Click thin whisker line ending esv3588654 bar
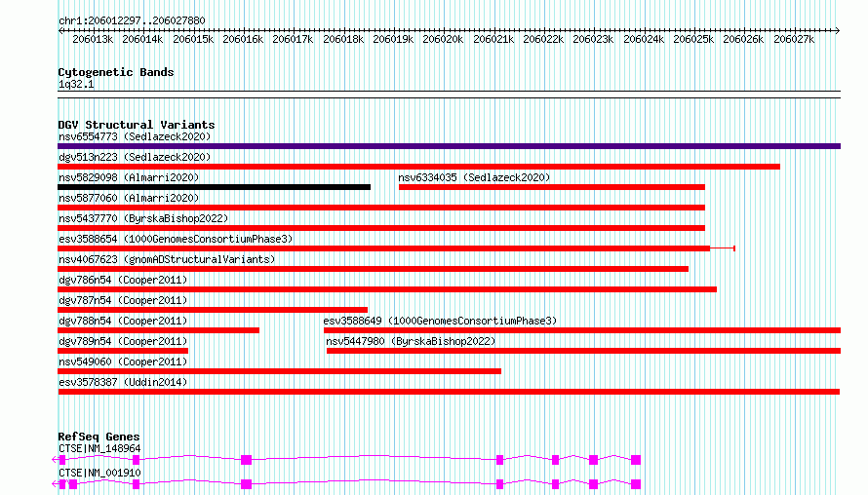The height and width of the screenshot is (495, 868). [723, 248]
